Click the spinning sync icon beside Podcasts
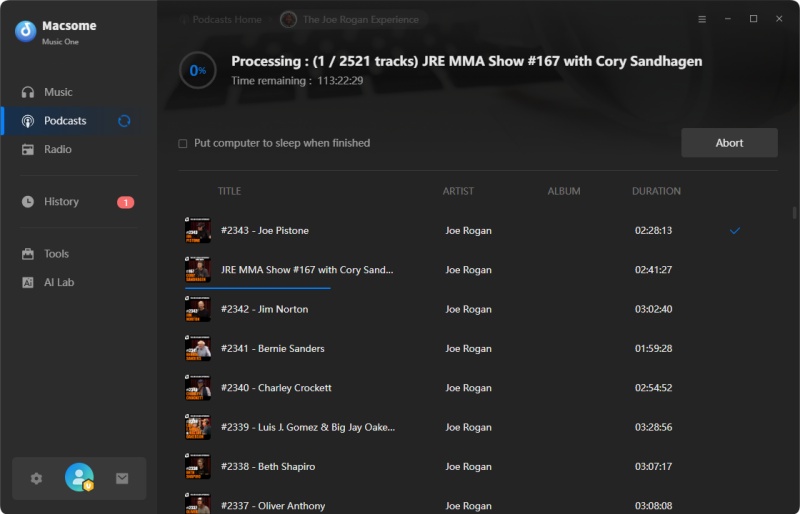This screenshot has height=514, width=800. [124, 121]
